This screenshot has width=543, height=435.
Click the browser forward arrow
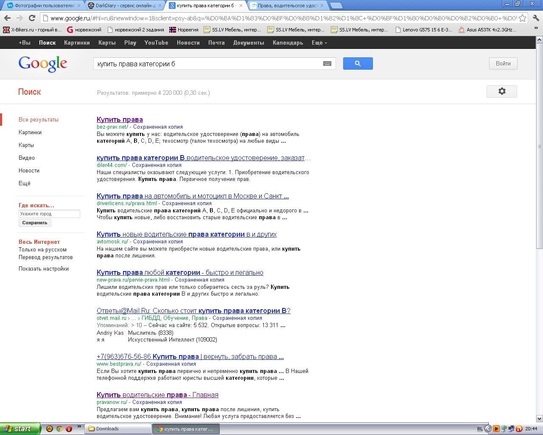pos(19,18)
